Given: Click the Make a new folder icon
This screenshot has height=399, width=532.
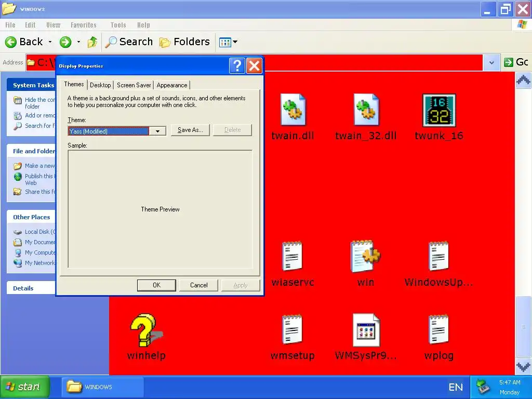Looking at the screenshot, I should (18, 166).
